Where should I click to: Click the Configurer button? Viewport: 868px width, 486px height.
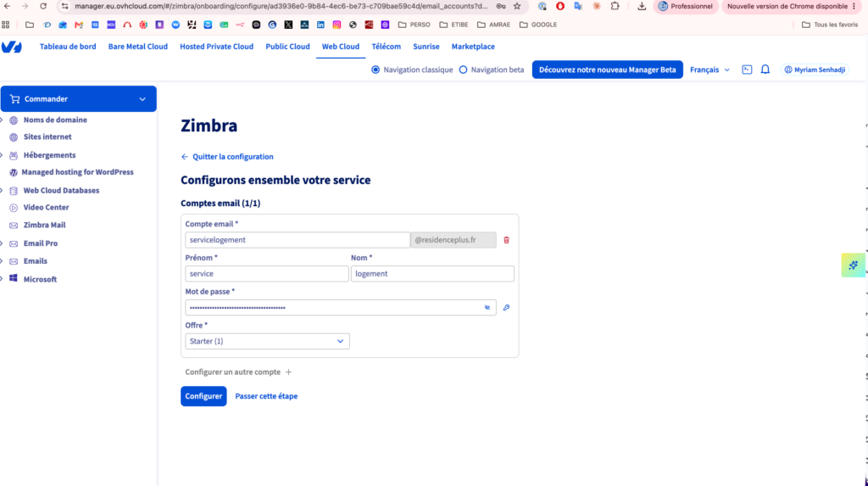coord(203,396)
